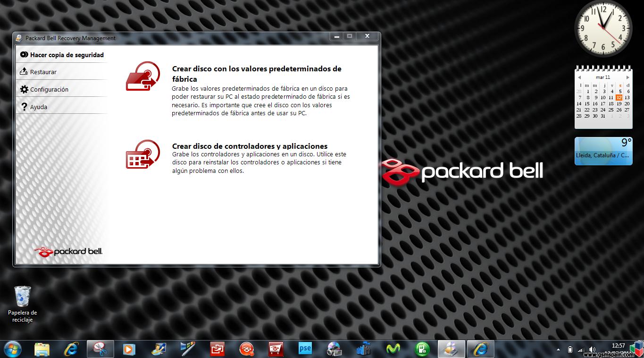The height and width of the screenshot is (358, 644).
Task: Show hidden tray icons arrow
Action: [559, 350]
